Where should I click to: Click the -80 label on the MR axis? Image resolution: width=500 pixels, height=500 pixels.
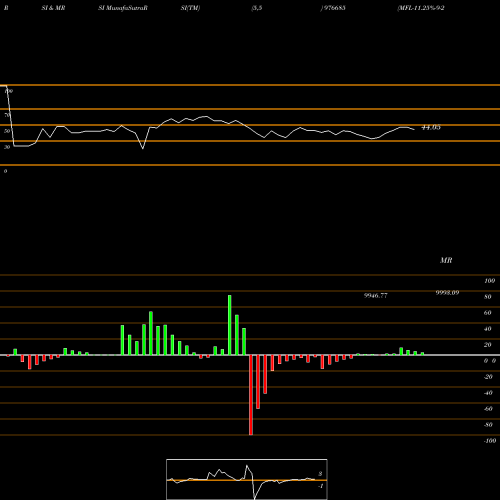488,425
